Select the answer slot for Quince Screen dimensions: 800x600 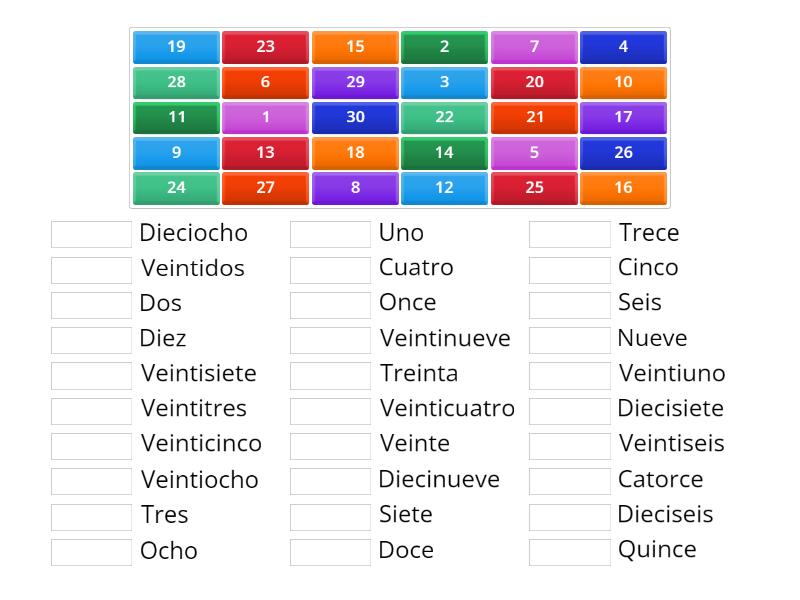[568, 549]
